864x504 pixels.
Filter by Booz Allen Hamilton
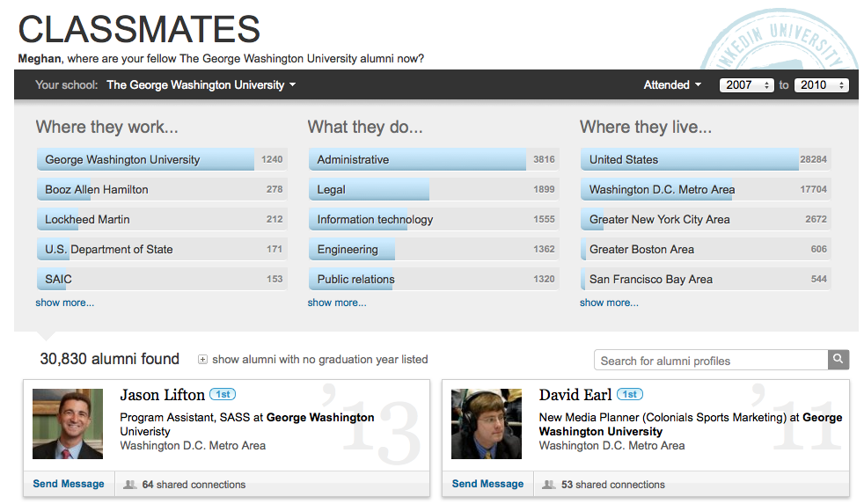click(x=162, y=189)
